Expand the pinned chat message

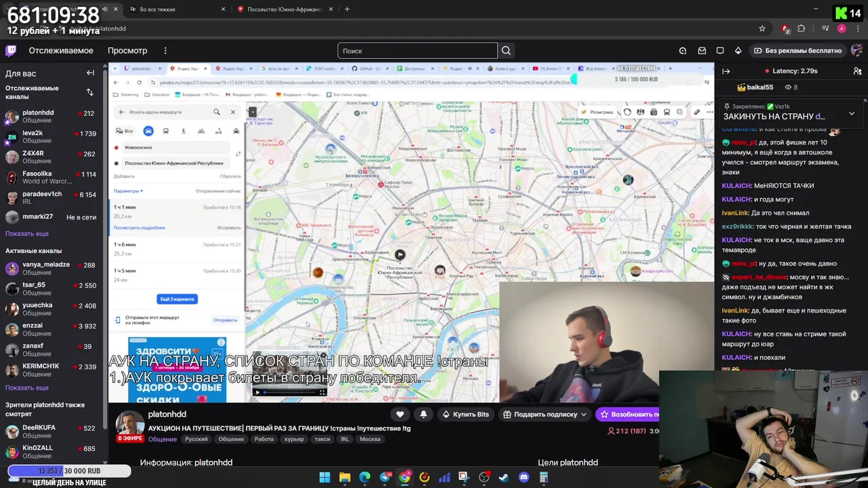pyautogui.click(x=852, y=113)
